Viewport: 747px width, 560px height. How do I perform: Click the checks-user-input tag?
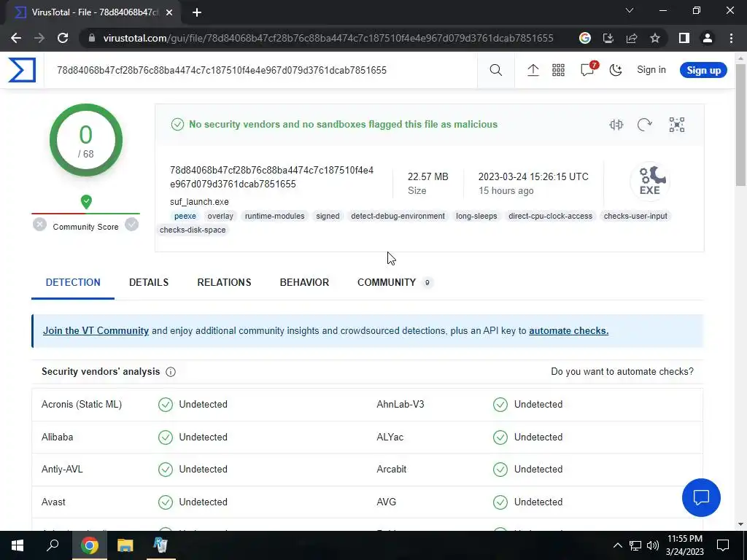635,216
